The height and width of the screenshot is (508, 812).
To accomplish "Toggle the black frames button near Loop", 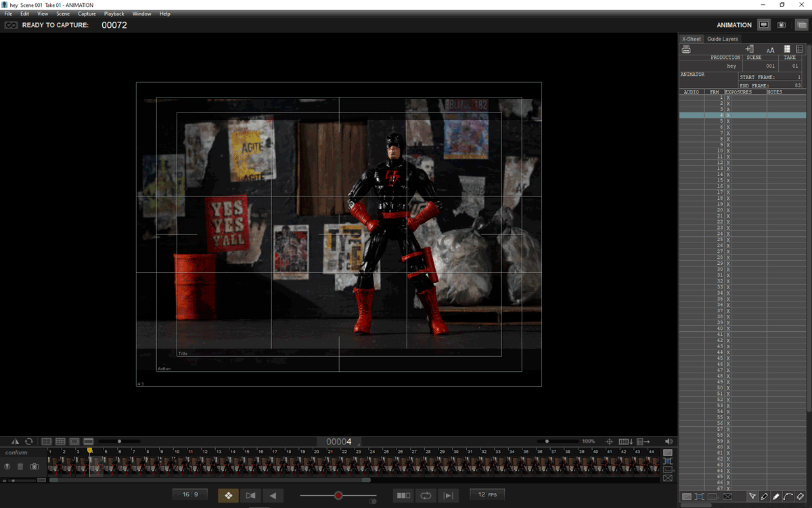I will tap(403, 496).
